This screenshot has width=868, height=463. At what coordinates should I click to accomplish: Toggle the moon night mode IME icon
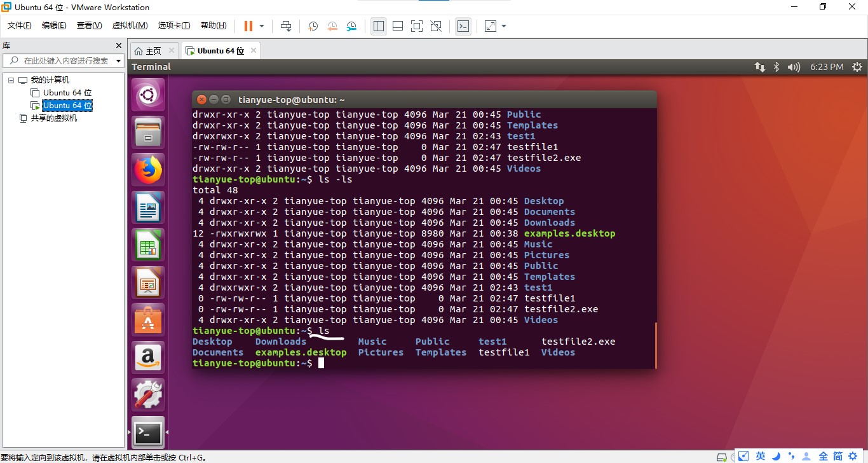point(777,456)
